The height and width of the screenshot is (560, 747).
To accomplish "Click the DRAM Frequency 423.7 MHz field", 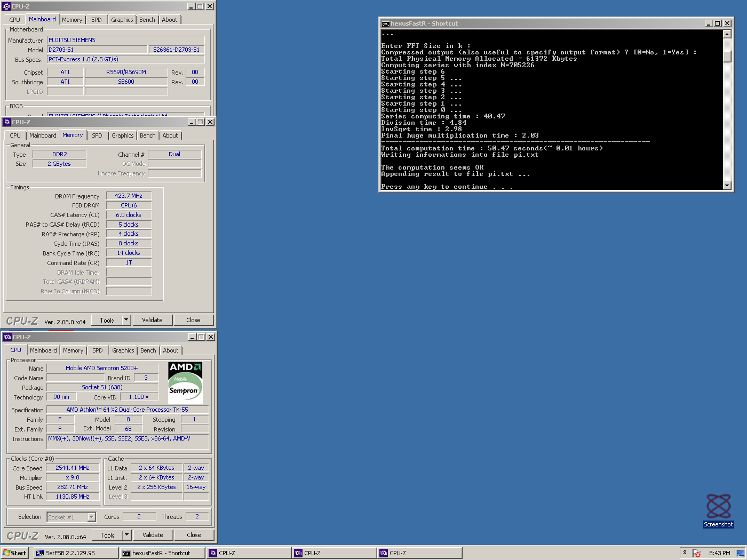I will (x=129, y=196).
